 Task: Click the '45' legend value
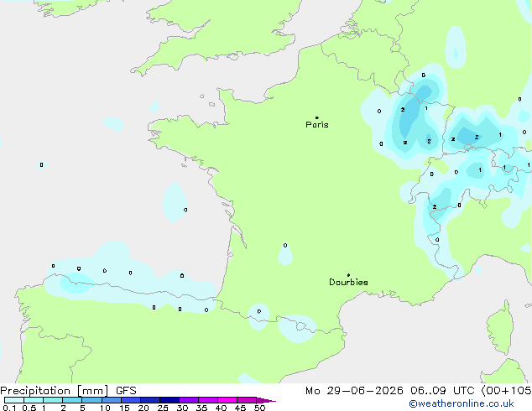[240, 408]
